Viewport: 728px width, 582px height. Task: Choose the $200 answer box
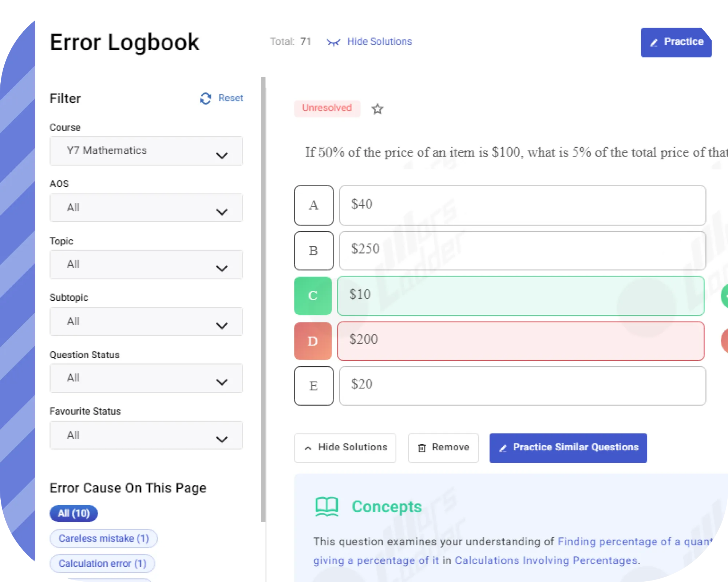point(521,341)
